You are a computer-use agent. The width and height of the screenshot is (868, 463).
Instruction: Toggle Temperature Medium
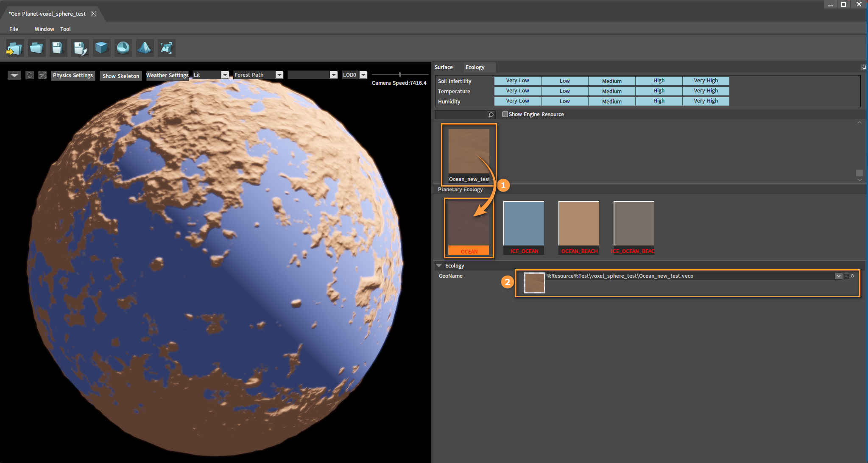tap(611, 91)
